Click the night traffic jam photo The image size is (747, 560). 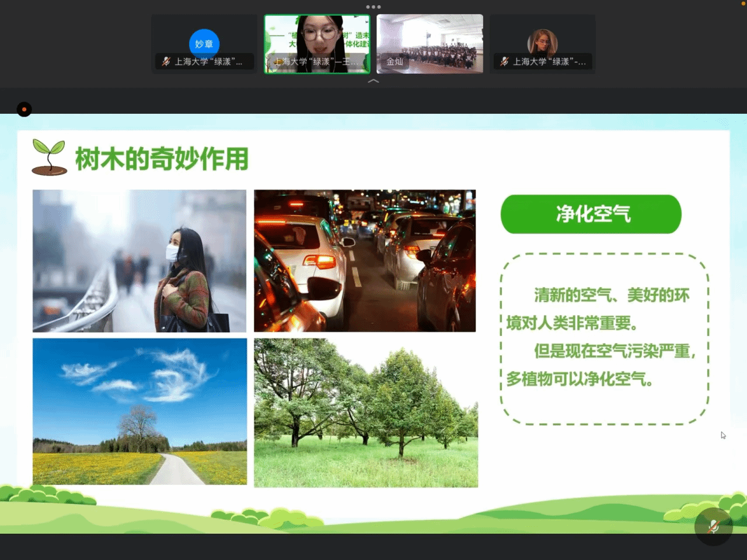pyautogui.click(x=365, y=261)
